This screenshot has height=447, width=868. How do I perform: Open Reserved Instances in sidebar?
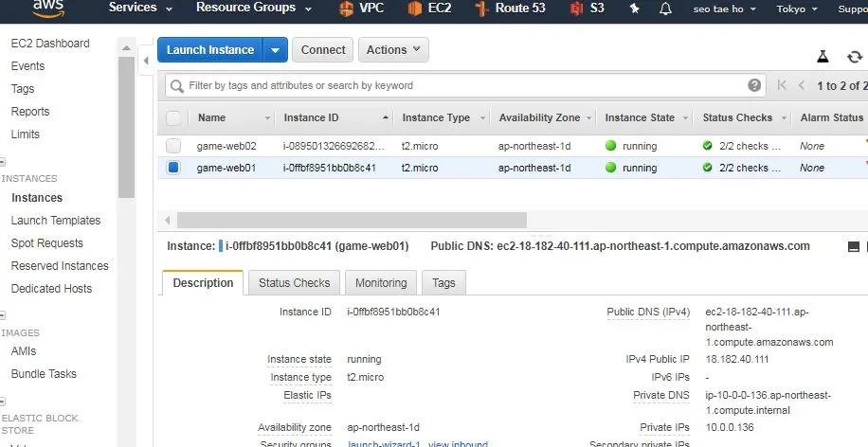[60, 265]
